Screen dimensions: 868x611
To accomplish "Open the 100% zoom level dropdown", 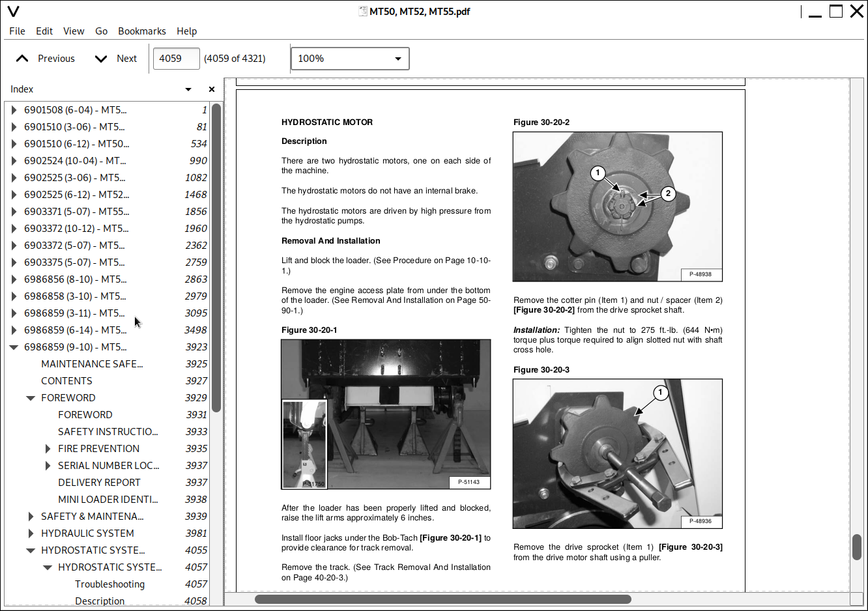I will (350, 59).
